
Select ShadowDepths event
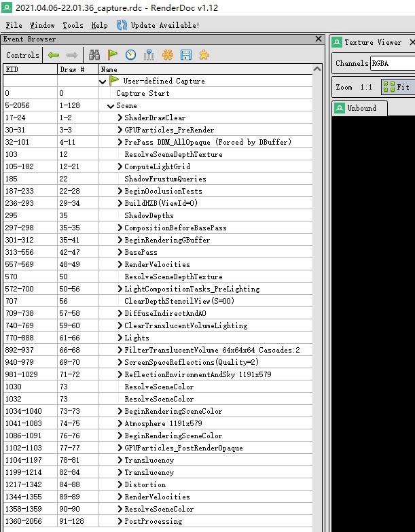point(158,215)
